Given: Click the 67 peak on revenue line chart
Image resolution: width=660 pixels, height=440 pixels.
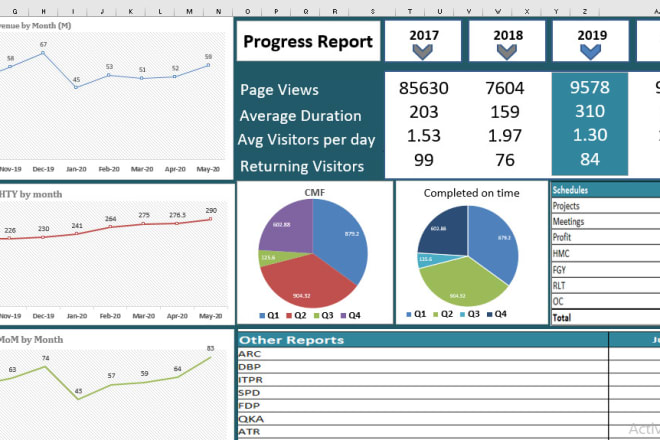Looking at the screenshot, I should pyautogui.click(x=43, y=53).
